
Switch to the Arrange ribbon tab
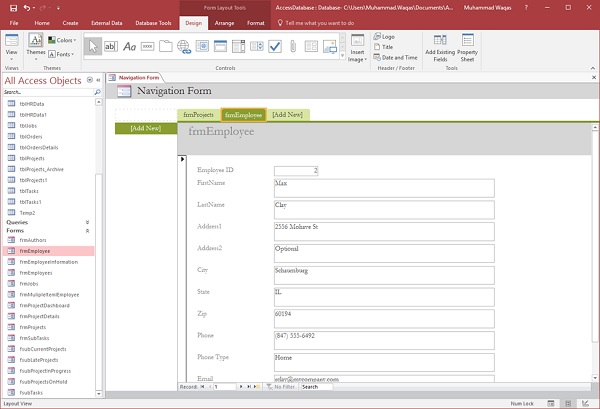point(225,21)
